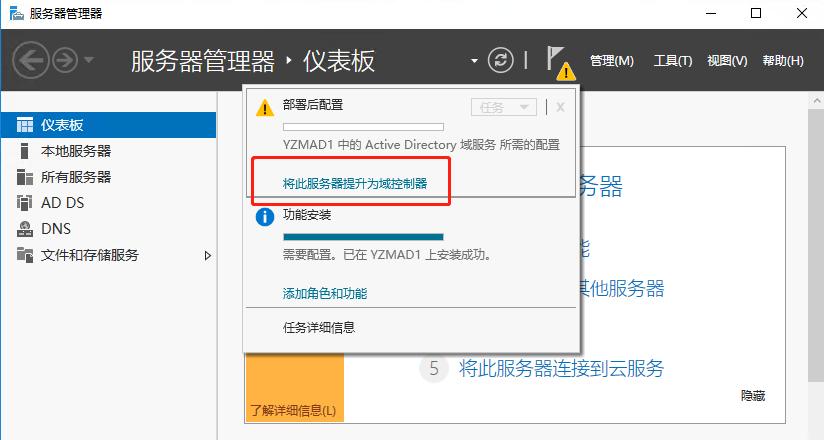The image size is (824, 440).
Task: Expand the 文件和存储服务 arrow
Action: pos(208,256)
